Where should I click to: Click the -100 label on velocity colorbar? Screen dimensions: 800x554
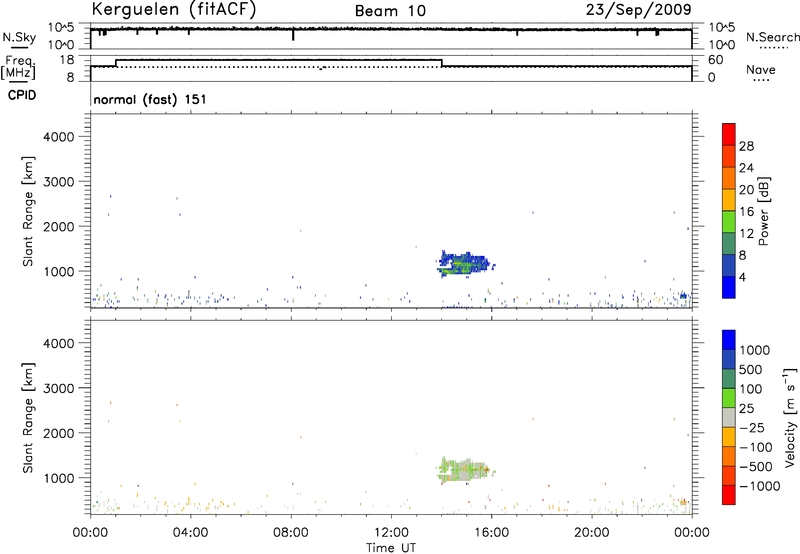[756, 447]
